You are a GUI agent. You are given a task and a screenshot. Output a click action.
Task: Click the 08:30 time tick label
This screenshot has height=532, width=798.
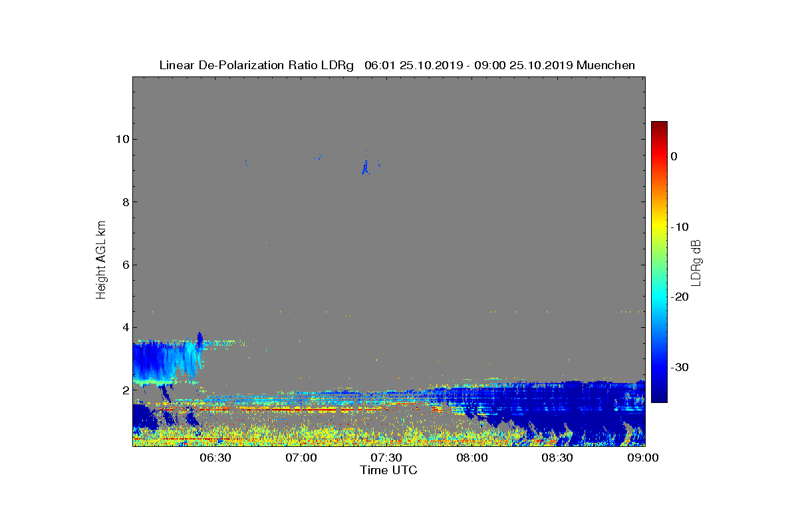(x=558, y=458)
